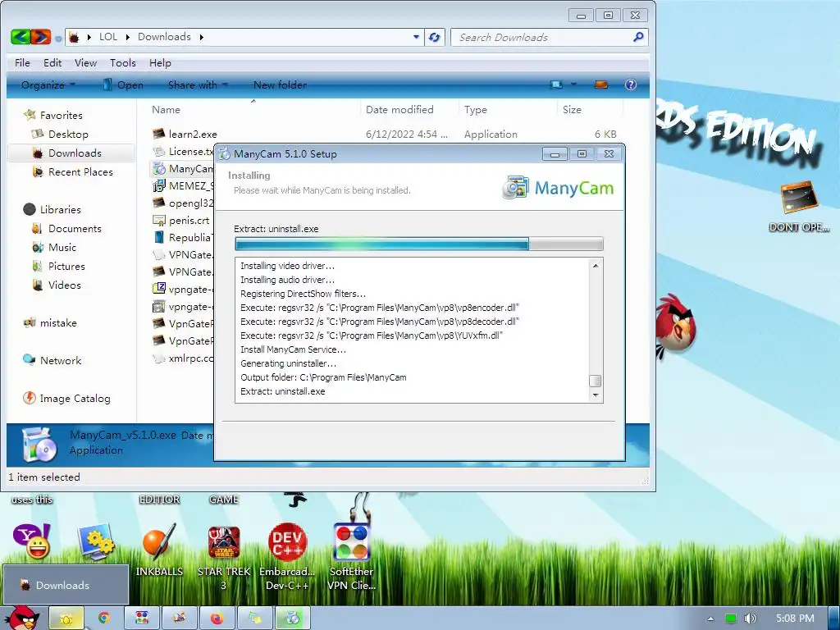840x630 pixels.
Task: Click the install log scroll up arrow
Action: click(x=596, y=266)
